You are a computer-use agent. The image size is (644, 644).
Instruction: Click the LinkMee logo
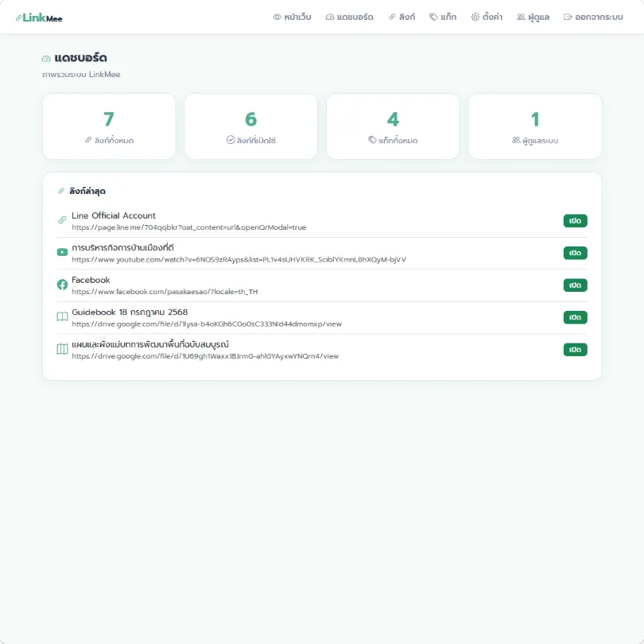[39, 17]
